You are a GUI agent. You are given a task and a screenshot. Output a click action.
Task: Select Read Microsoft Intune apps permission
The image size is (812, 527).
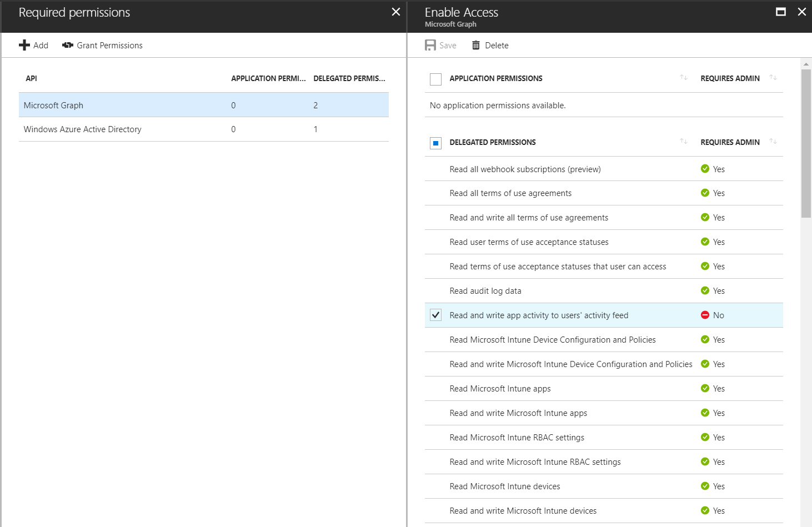tap(500, 389)
